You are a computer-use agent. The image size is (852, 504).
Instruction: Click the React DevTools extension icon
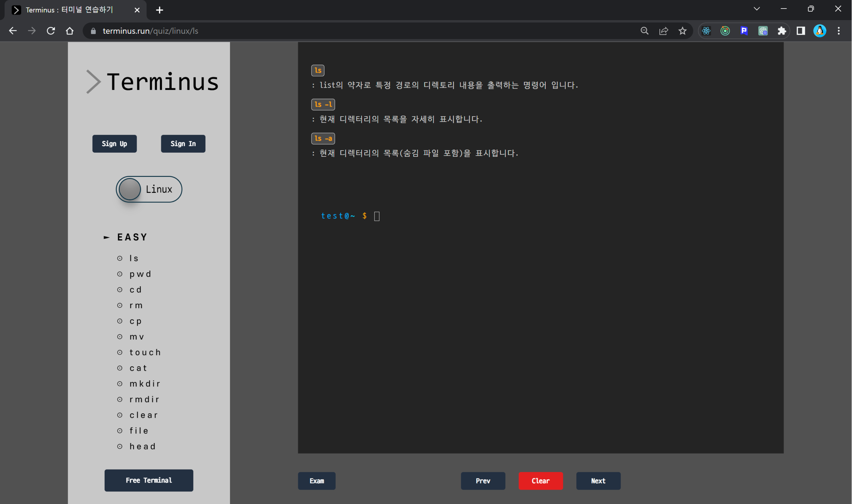click(x=706, y=31)
